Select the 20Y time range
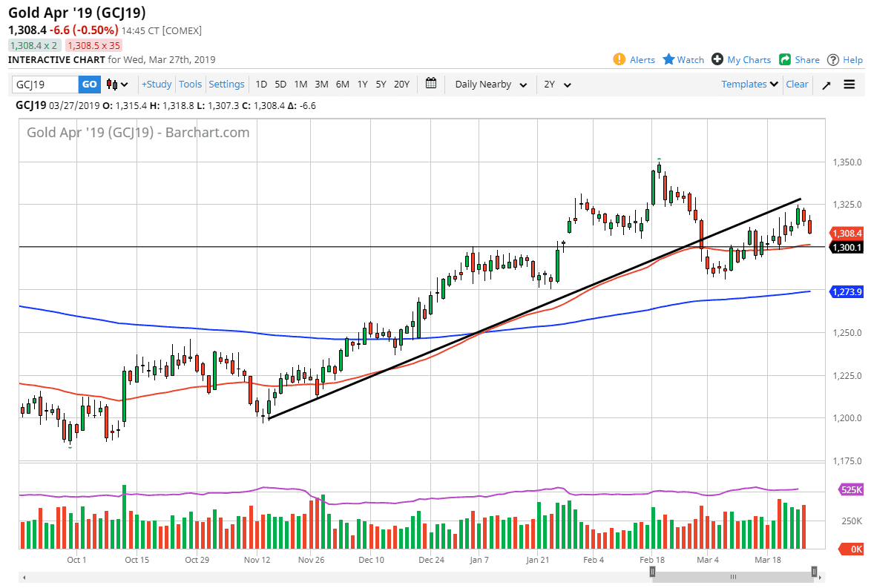The width and height of the screenshot is (871, 588). (x=401, y=85)
